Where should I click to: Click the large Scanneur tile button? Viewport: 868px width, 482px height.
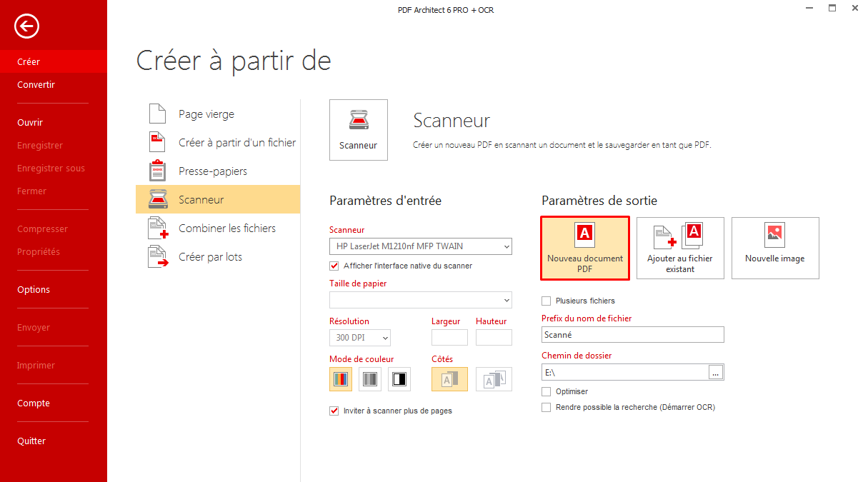coord(359,129)
